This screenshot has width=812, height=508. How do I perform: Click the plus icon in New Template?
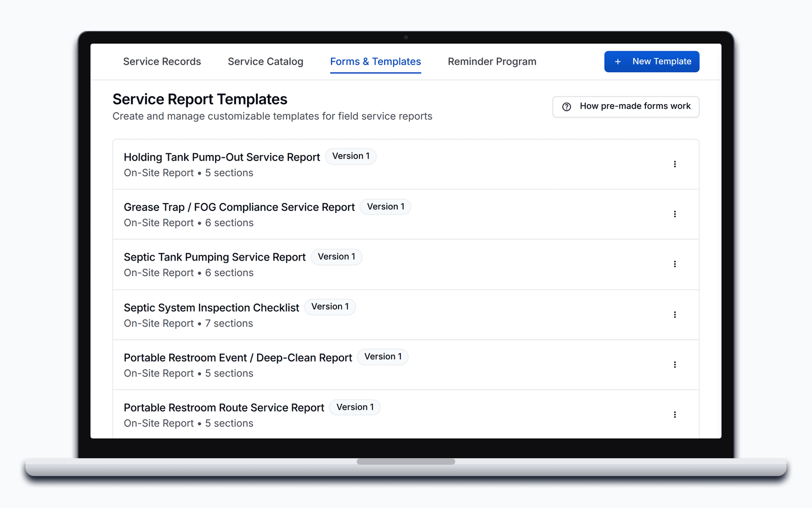pos(618,61)
